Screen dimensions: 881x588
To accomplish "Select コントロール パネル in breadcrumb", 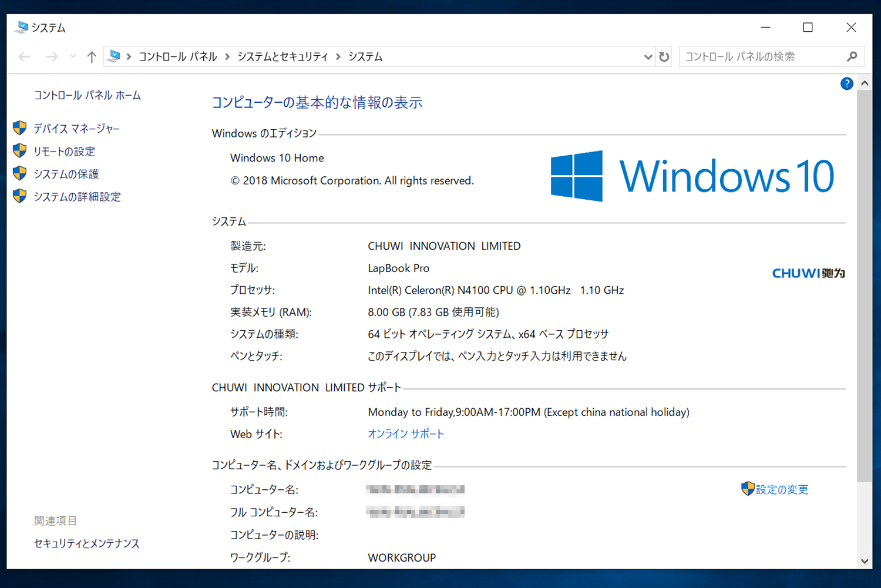I will click(178, 57).
